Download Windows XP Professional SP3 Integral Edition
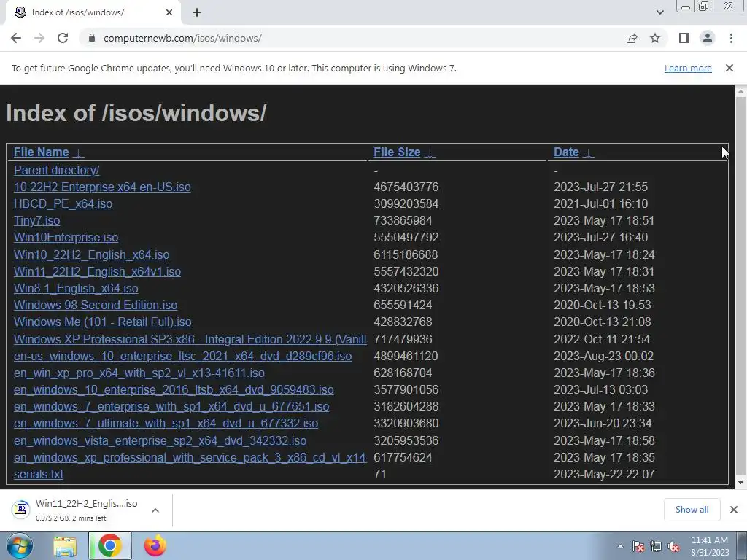 point(190,339)
